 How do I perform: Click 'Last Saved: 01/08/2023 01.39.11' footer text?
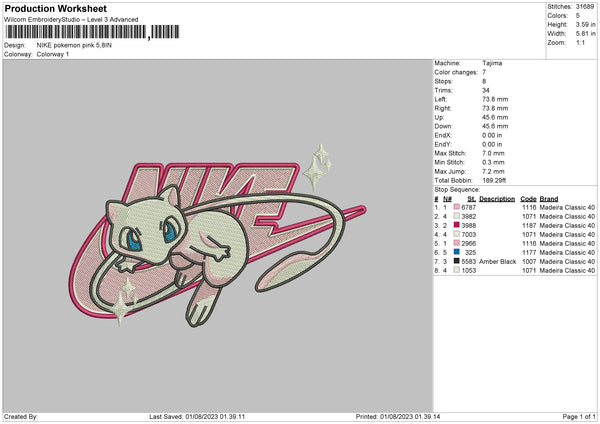[x=197, y=416]
